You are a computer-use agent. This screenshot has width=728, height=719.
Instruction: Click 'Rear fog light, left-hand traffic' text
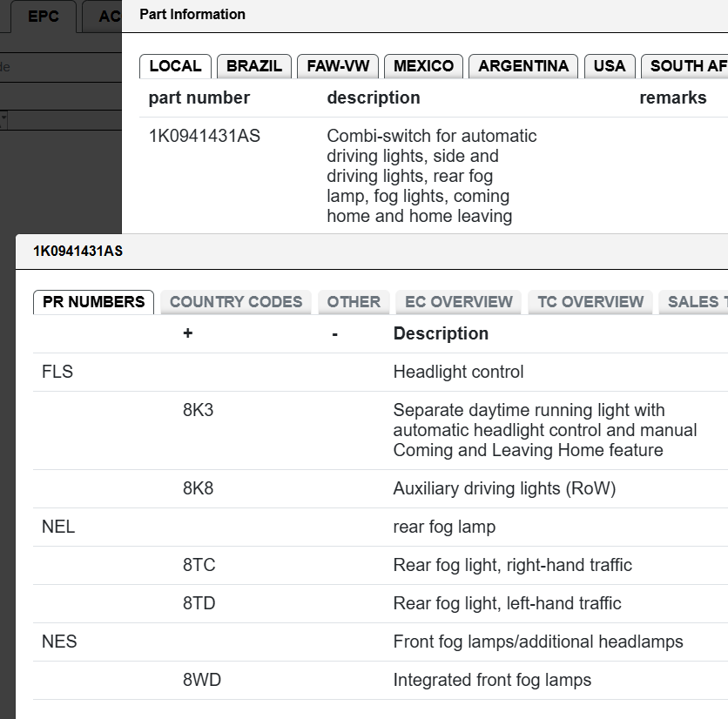[507, 603]
